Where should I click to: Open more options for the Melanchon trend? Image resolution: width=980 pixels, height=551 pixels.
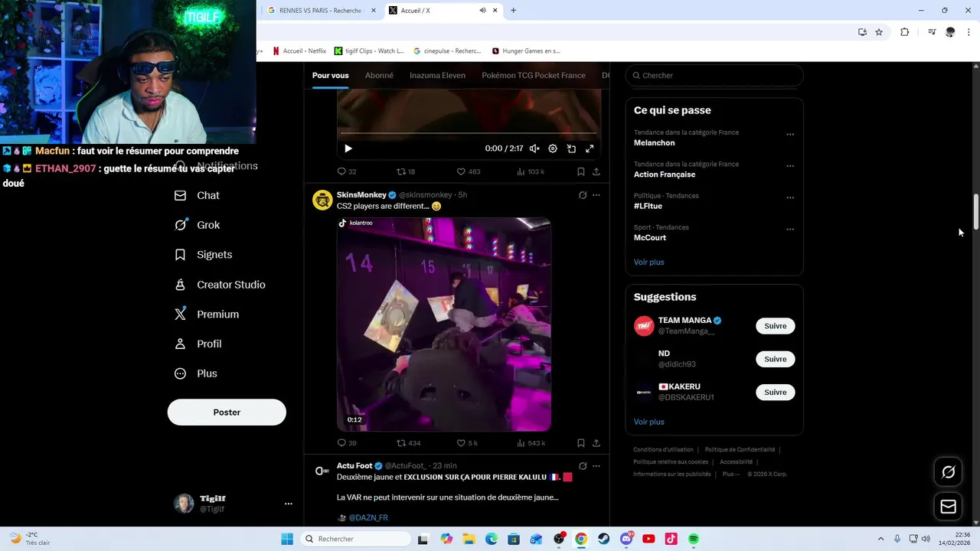click(x=790, y=135)
